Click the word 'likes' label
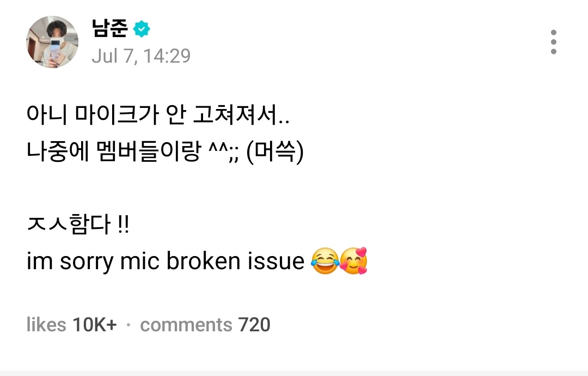Image resolution: width=588 pixels, height=376 pixels. [47, 325]
